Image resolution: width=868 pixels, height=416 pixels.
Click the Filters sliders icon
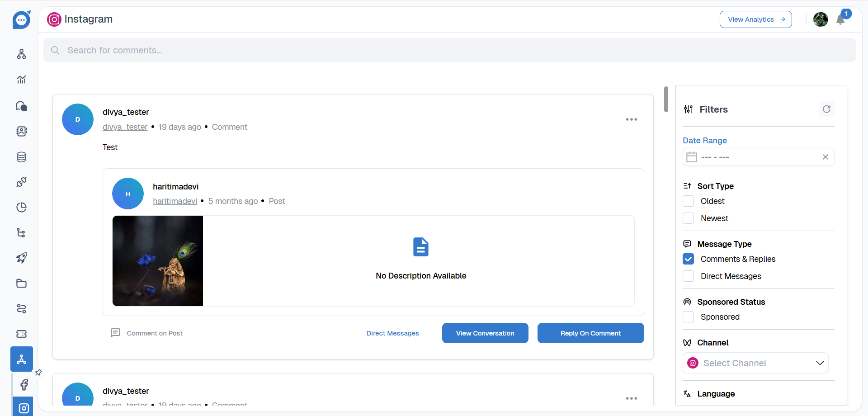[688, 109]
